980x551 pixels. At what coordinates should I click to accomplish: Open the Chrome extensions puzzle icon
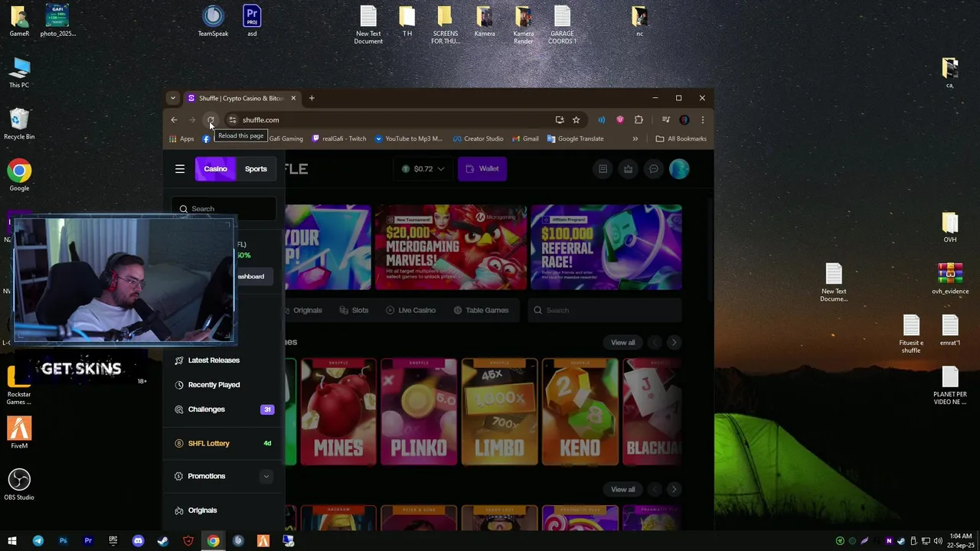tap(639, 120)
